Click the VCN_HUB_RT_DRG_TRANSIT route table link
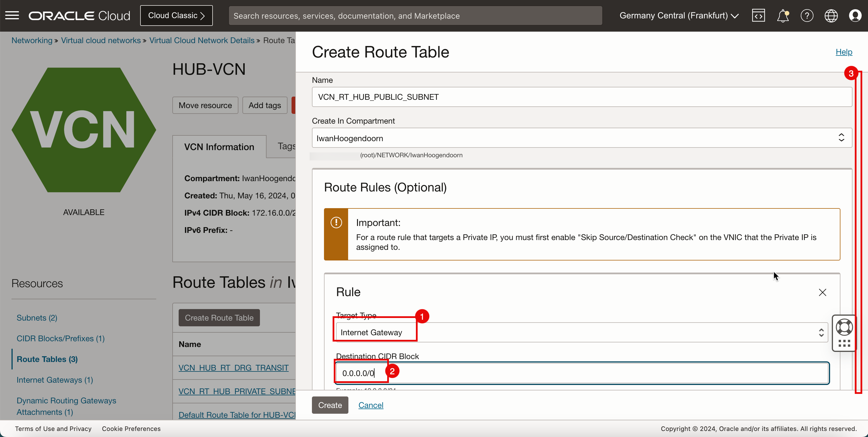Image resolution: width=868 pixels, height=437 pixels. coord(233,367)
